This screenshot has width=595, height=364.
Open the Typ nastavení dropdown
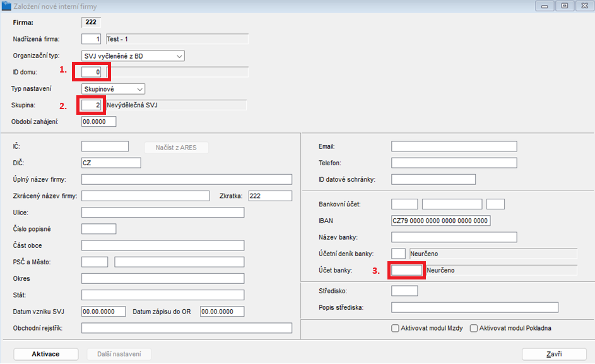coord(113,89)
